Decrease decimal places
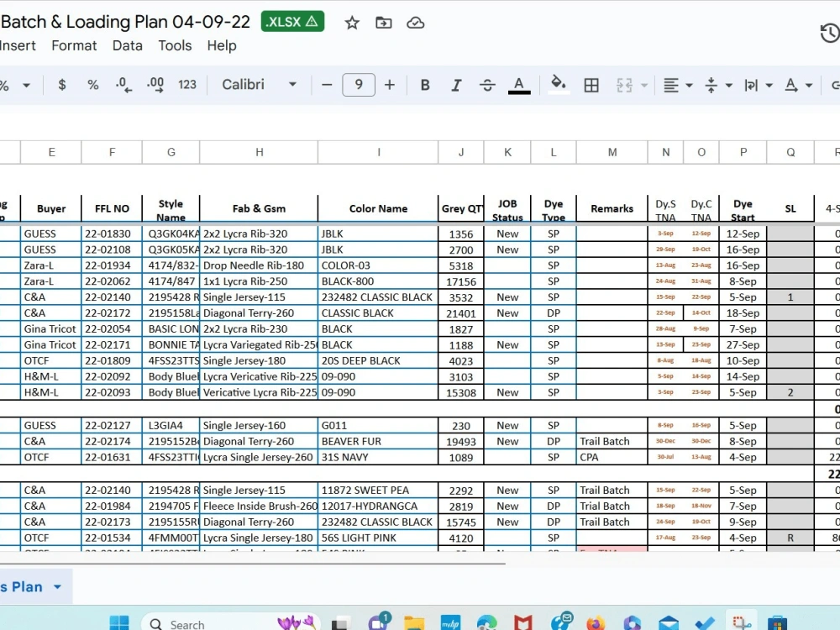This screenshot has height=630, width=840. pyautogui.click(x=123, y=85)
